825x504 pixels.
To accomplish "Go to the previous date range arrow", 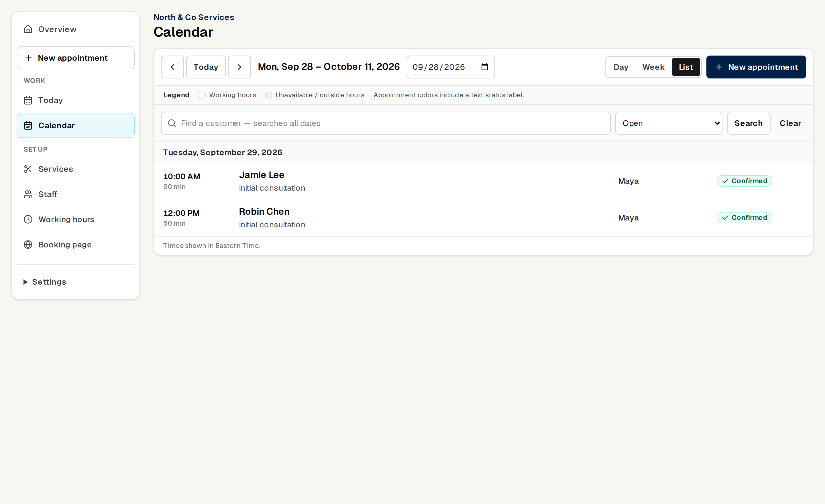I will pos(172,67).
